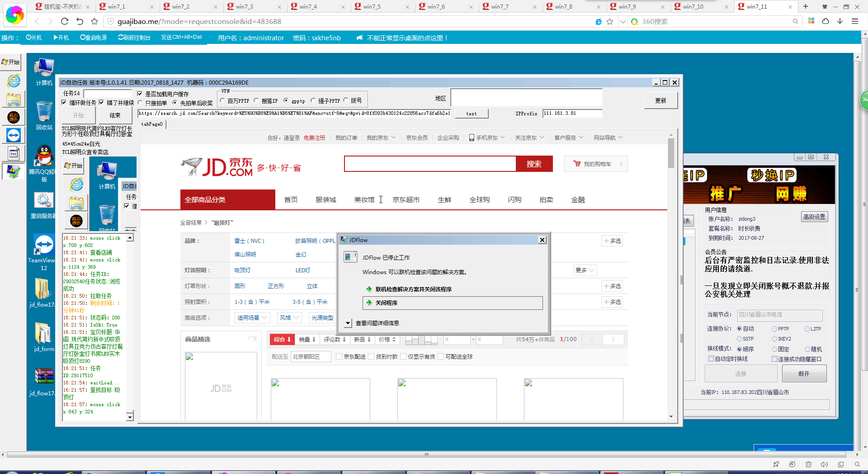This screenshot has height=474, width=868.
Task: Uncheck 是否加载用户缓存
Action: 140,94
